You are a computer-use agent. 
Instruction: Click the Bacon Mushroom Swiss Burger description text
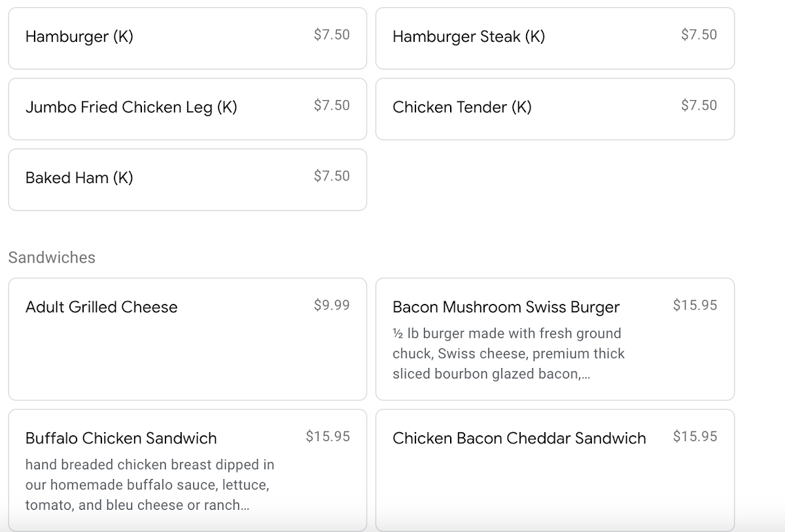[x=508, y=354]
